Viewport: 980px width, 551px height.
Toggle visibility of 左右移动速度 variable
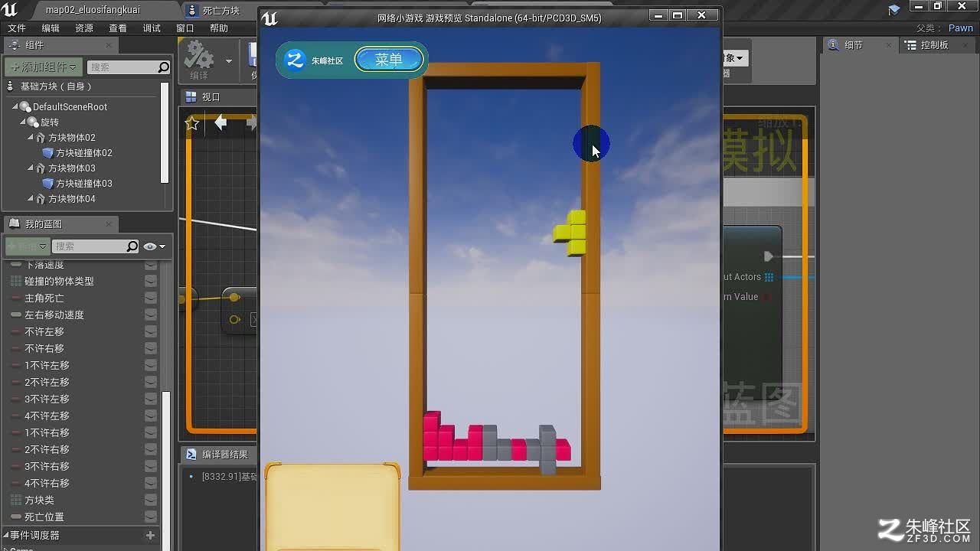coord(151,315)
